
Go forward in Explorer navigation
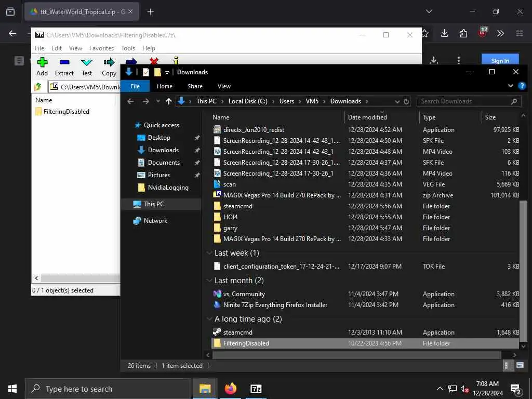click(145, 101)
